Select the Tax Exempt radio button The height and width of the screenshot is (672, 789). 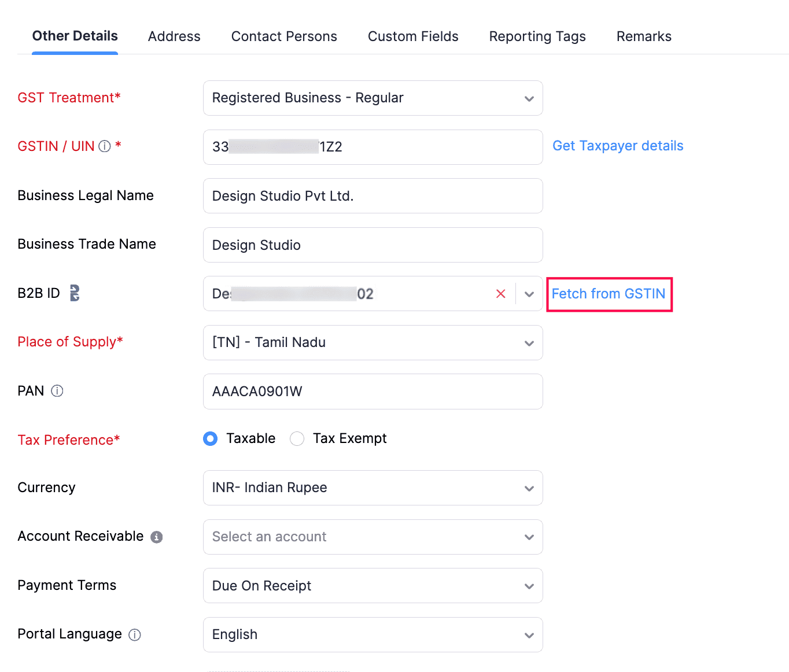pyautogui.click(x=297, y=439)
